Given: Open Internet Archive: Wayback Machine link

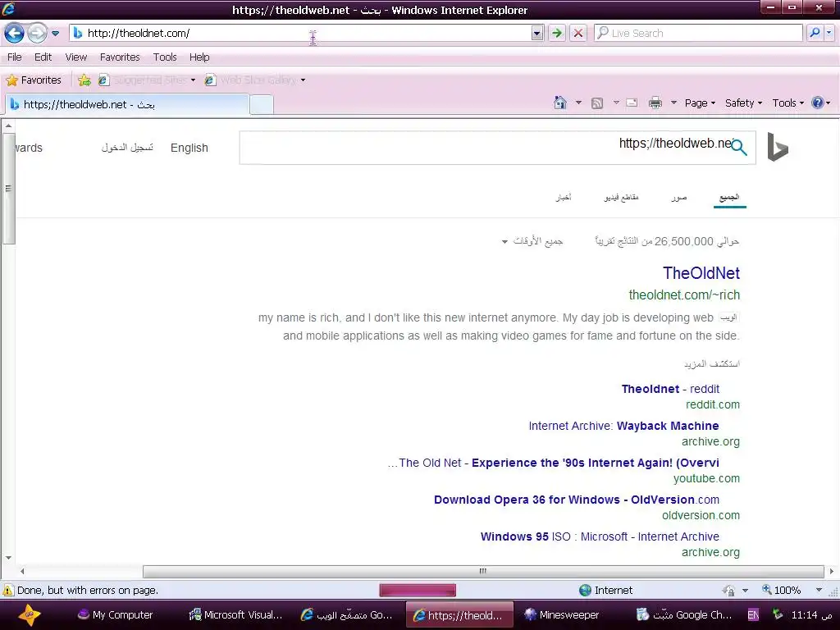Looking at the screenshot, I should (x=623, y=426).
